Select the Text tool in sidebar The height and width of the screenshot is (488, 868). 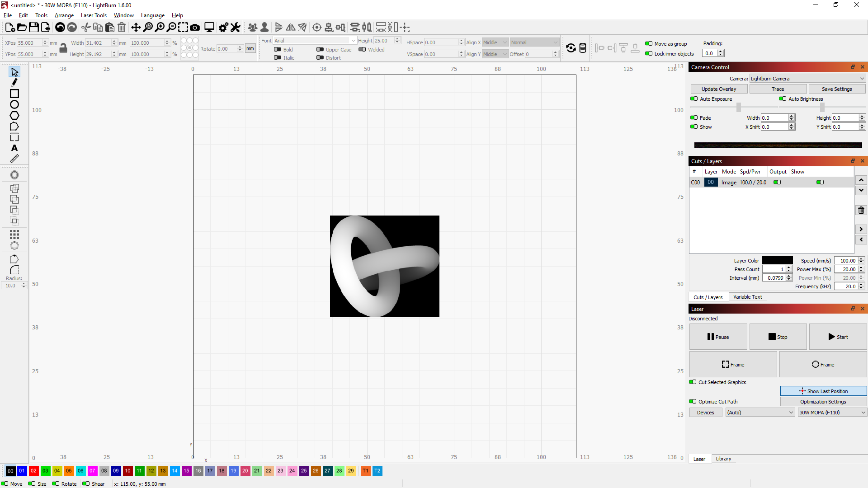14,148
